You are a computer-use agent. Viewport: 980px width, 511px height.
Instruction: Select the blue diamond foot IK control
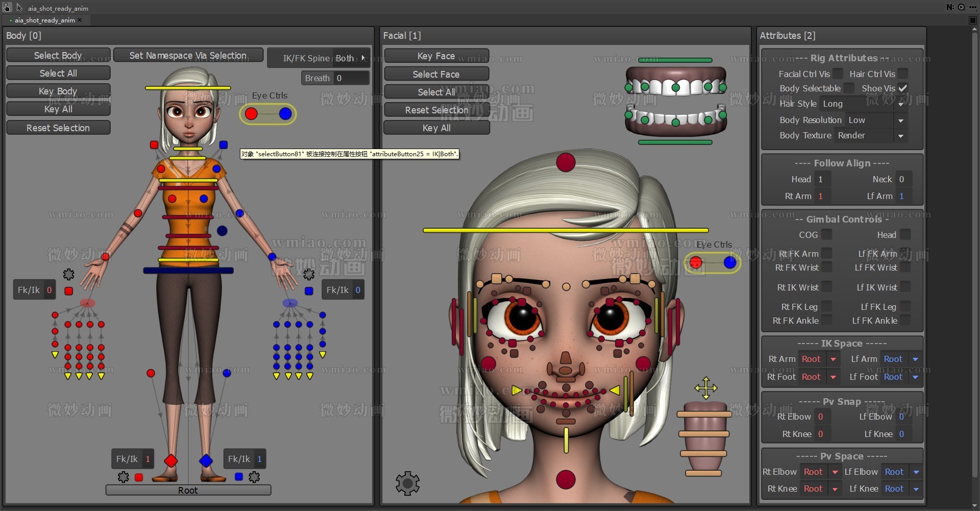point(206,460)
